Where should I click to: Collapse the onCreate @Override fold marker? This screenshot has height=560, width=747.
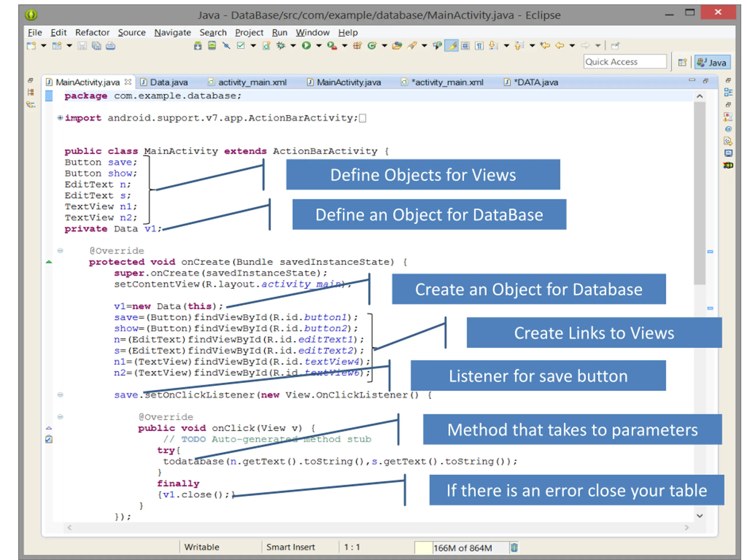[60, 251]
